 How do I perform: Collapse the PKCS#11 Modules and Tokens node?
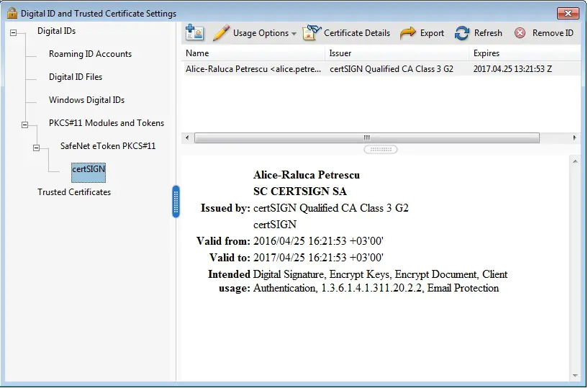tap(24, 125)
